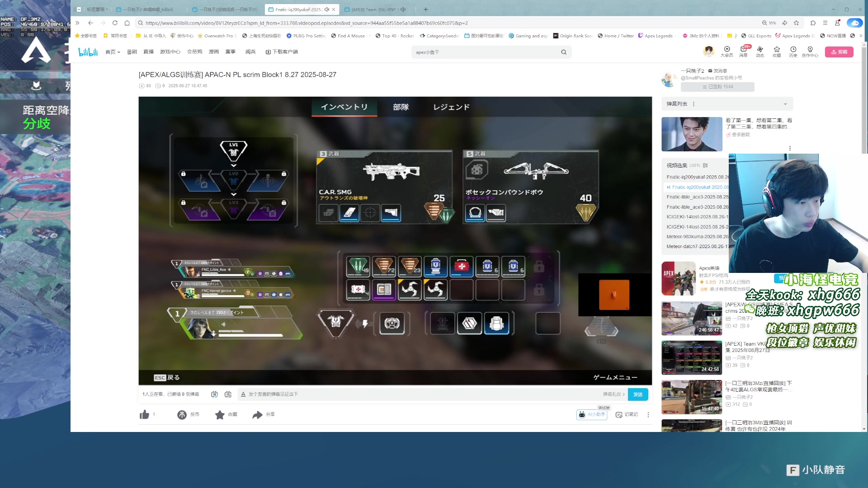Open browser account profile icon

click(x=838, y=23)
